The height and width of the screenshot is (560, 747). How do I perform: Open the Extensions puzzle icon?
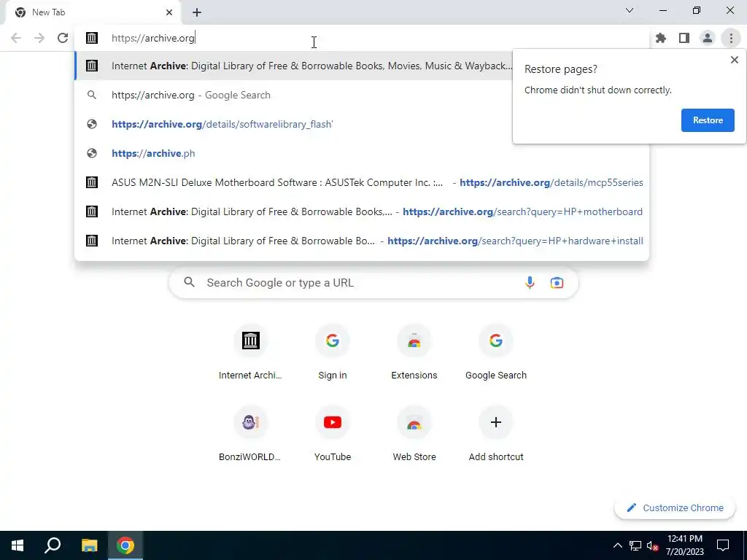pos(661,38)
